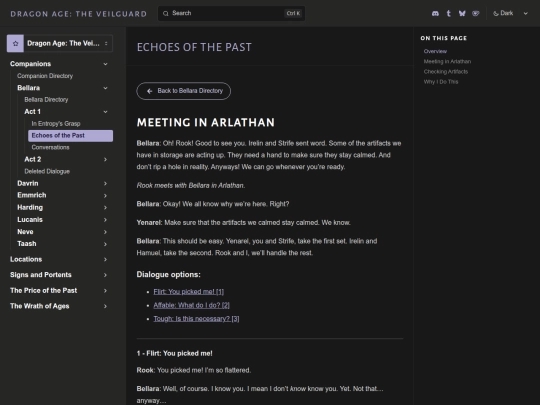Expand the Act 2 chevron
This screenshot has width=540, height=405.
(x=105, y=159)
